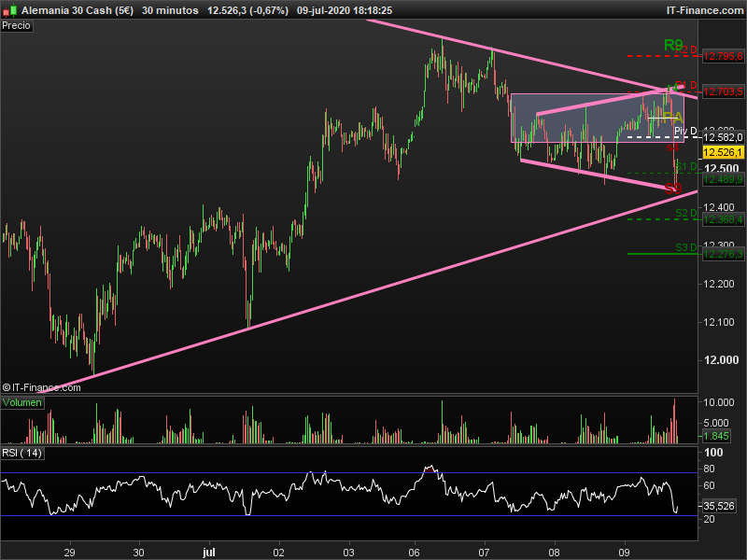The image size is (747, 560).
Task: Click the 10.000 volume axis label
Action: 719,402
